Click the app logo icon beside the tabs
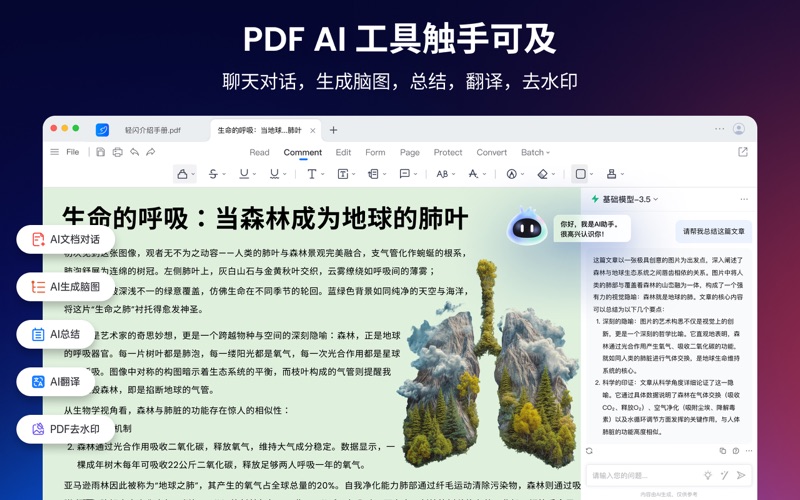Viewport: 800px width, 500px height. (102, 130)
